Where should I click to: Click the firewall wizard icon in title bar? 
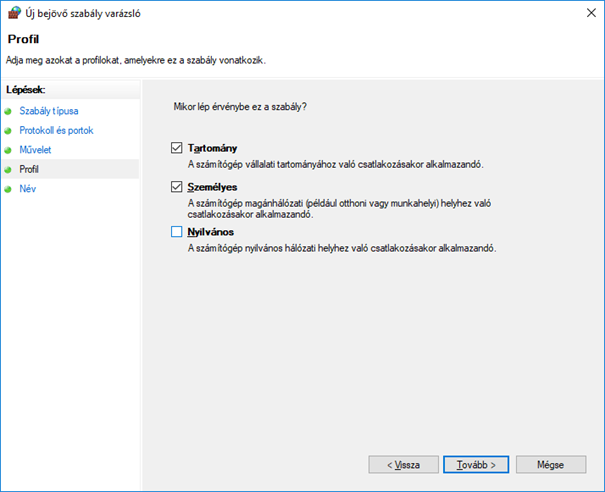[x=14, y=14]
